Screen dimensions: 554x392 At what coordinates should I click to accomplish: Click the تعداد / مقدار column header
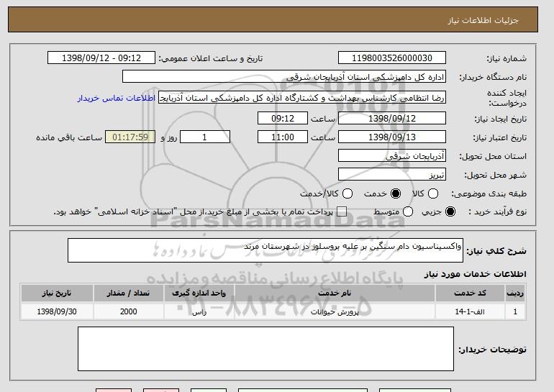coord(128,293)
